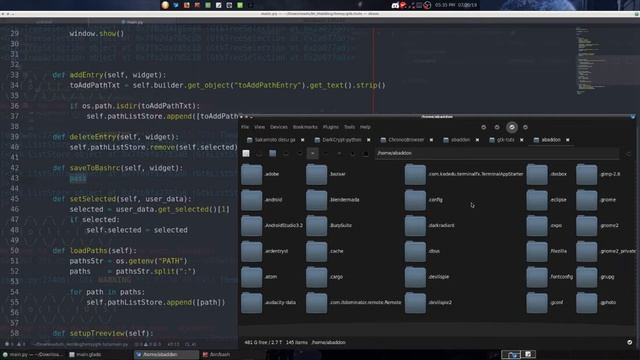
Task: Switch to /home/abaddon window in taskbar
Action: click(x=167, y=355)
